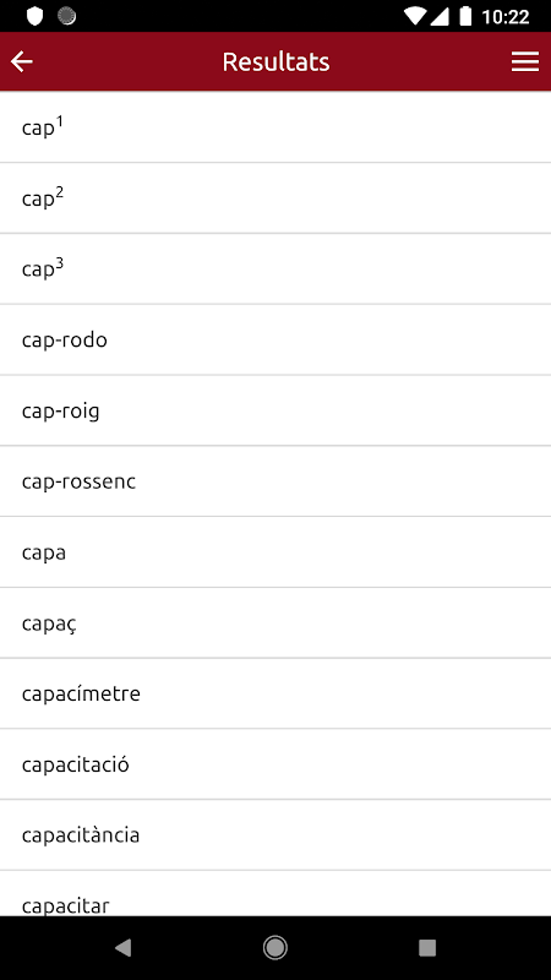Open the hamburger menu
The width and height of the screenshot is (551, 980).
[525, 62]
